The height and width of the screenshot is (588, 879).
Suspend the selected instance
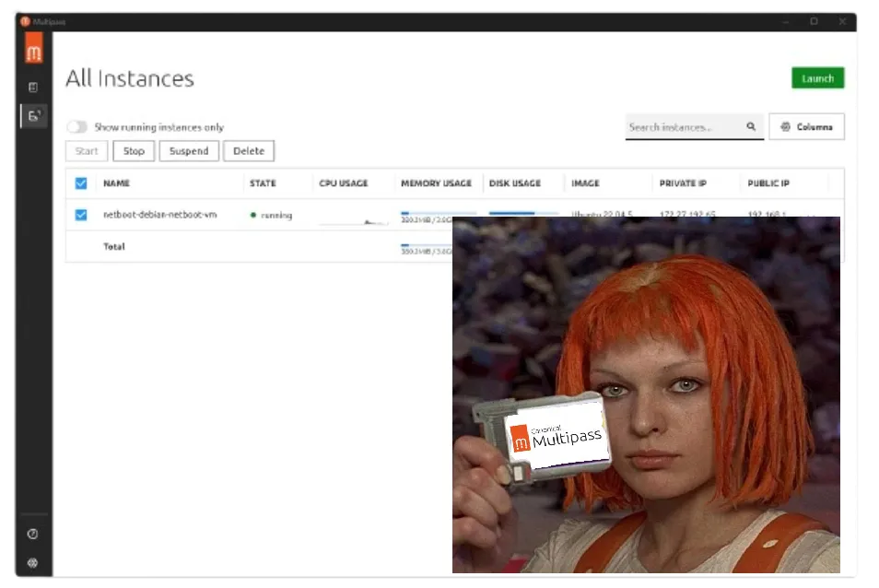(189, 151)
